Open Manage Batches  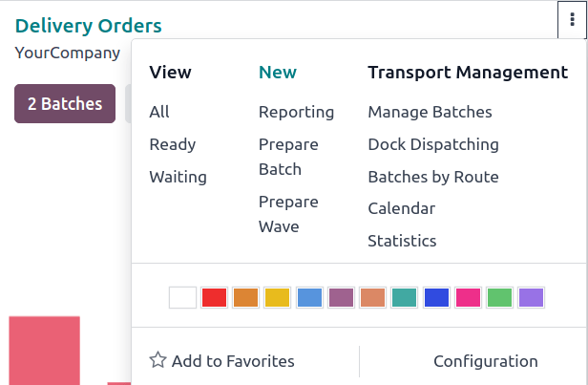pos(430,112)
